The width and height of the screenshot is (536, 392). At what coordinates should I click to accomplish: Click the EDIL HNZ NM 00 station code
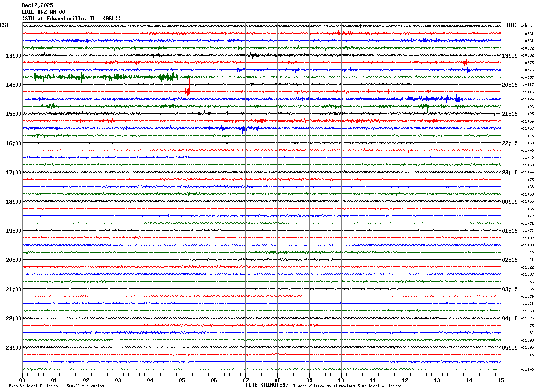[43, 12]
